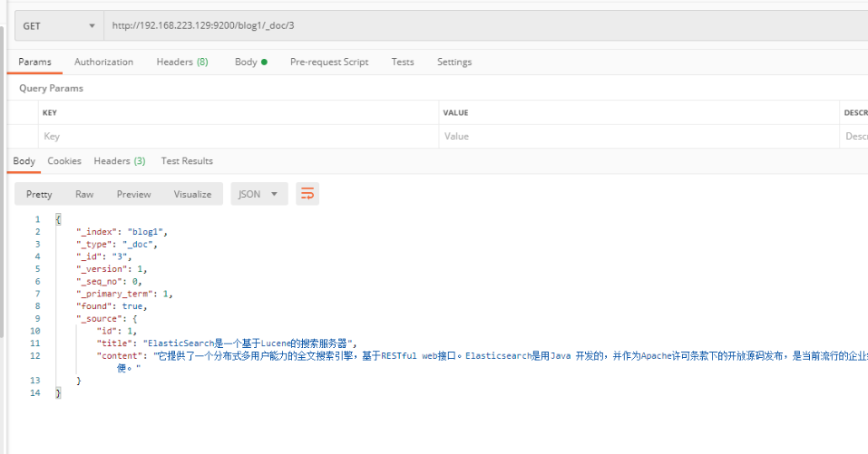Click line number 9 in gutter
The width and height of the screenshot is (868, 454).
[x=37, y=318]
